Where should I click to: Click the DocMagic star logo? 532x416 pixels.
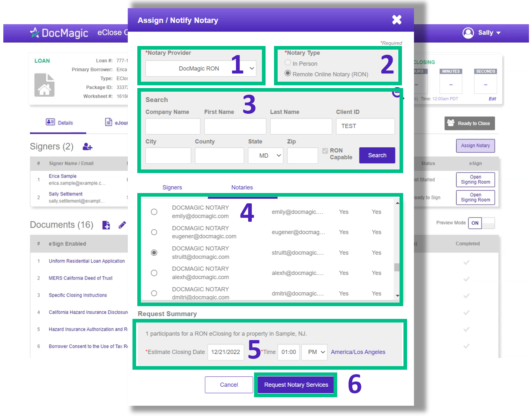coord(35,33)
